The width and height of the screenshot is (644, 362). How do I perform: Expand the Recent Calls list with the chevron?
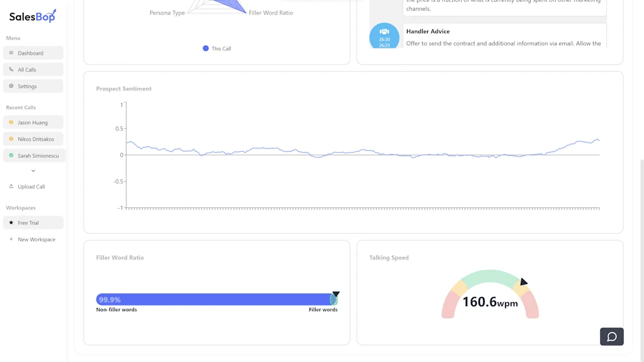(x=34, y=170)
